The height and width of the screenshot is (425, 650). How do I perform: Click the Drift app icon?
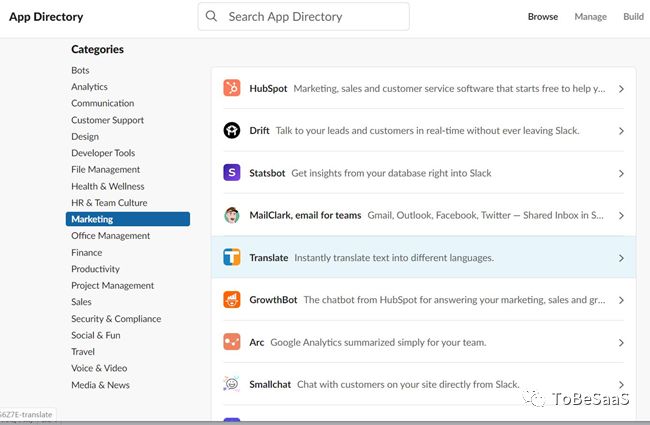[x=232, y=130]
